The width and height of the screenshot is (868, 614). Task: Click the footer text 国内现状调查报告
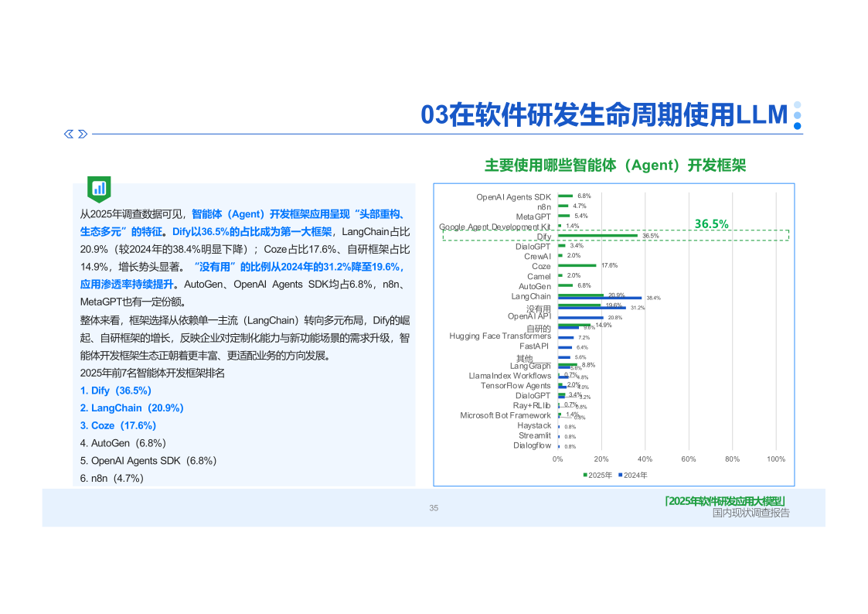point(751,513)
